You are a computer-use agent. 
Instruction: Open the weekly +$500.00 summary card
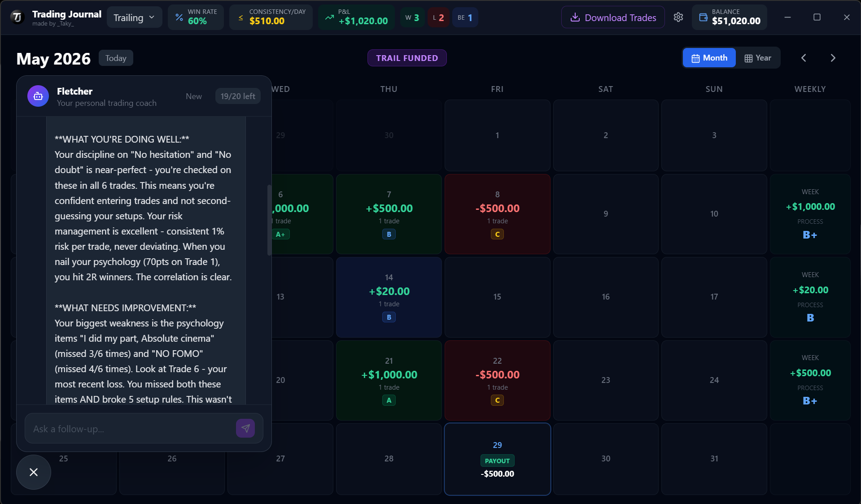coord(810,380)
